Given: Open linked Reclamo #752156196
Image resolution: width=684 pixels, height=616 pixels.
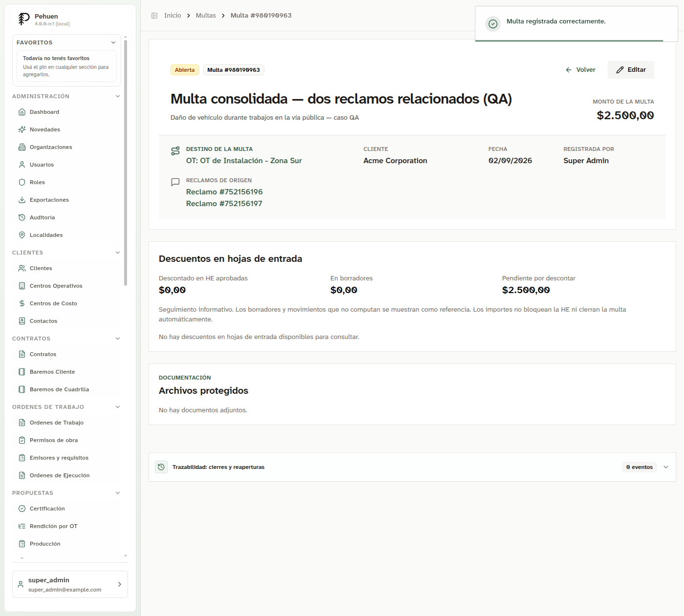Looking at the screenshot, I should coord(224,192).
